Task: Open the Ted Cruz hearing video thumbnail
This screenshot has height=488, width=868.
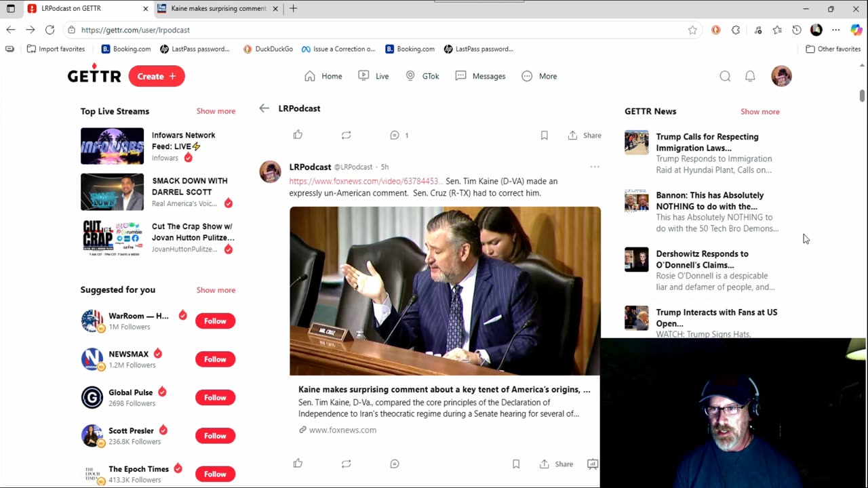Action: (445, 291)
